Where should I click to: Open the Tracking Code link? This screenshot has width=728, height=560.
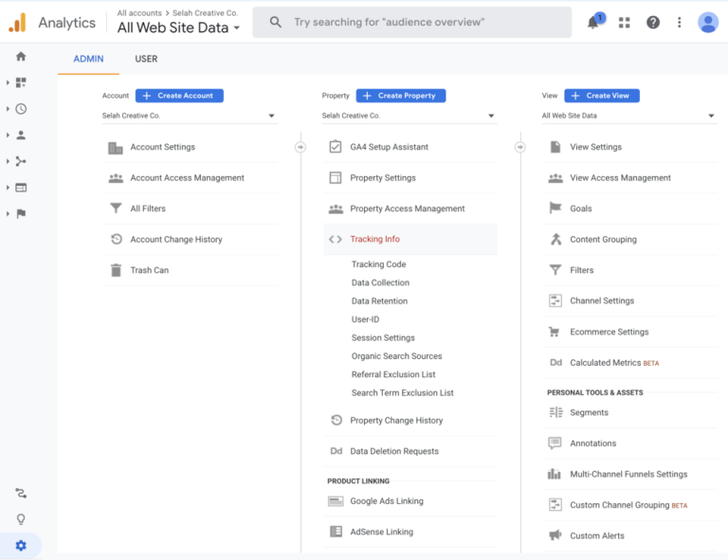[378, 264]
